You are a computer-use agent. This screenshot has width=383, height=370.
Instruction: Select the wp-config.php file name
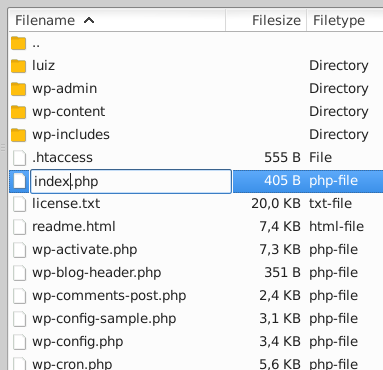(x=78, y=342)
